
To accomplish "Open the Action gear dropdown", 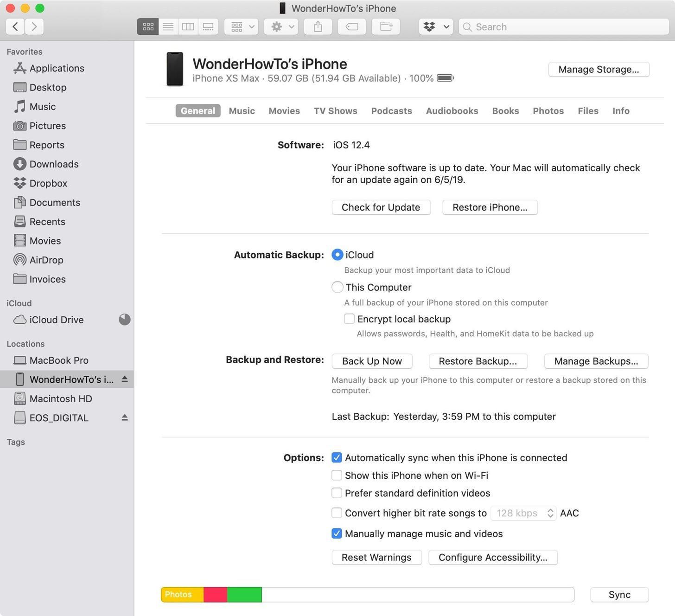I will (280, 26).
